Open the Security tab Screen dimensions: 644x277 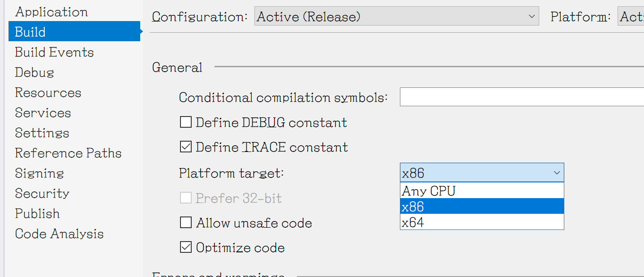click(42, 194)
